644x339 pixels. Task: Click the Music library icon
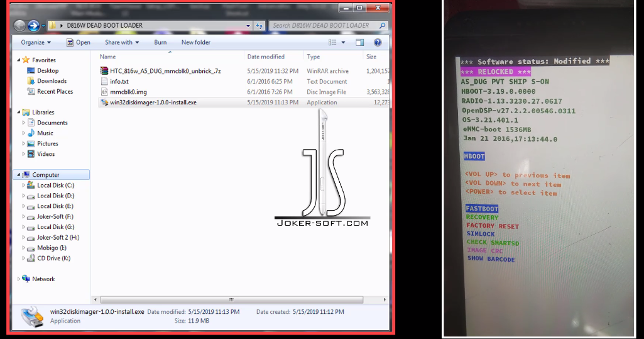31,133
